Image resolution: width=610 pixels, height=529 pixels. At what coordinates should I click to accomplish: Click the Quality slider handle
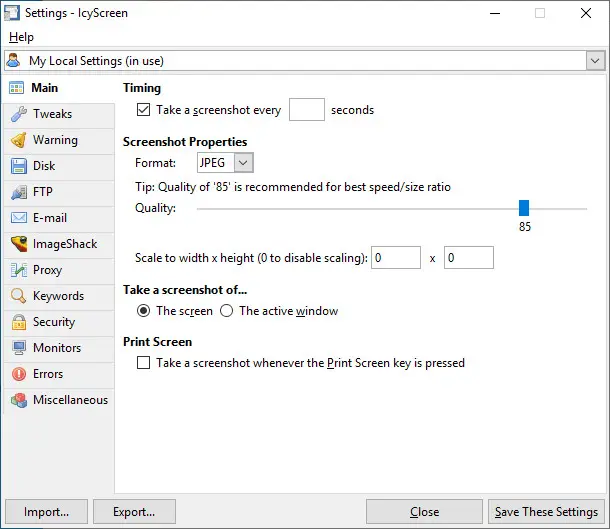[x=524, y=208]
